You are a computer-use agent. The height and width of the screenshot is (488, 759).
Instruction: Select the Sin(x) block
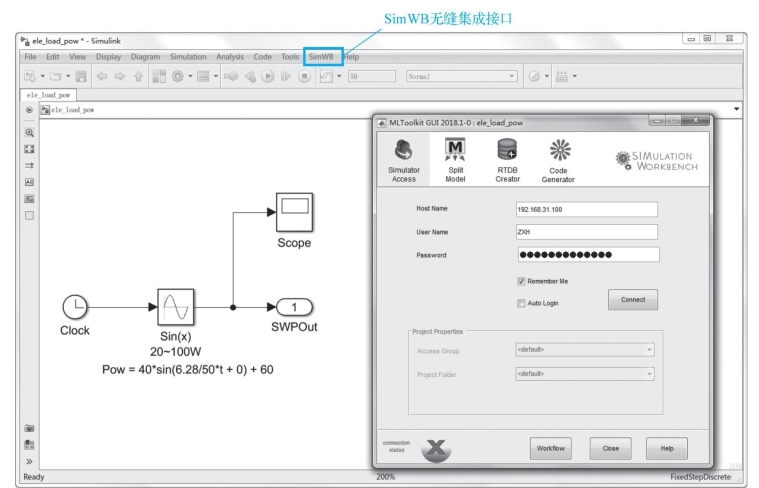(x=176, y=307)
